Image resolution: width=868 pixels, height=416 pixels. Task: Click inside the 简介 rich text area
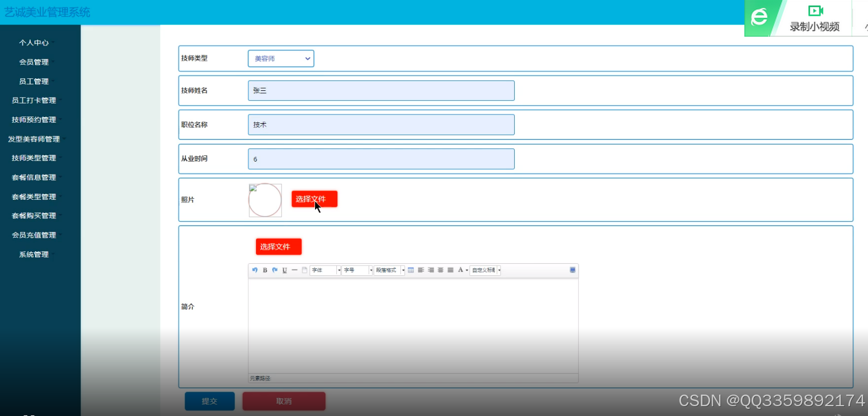click(413, 326)
